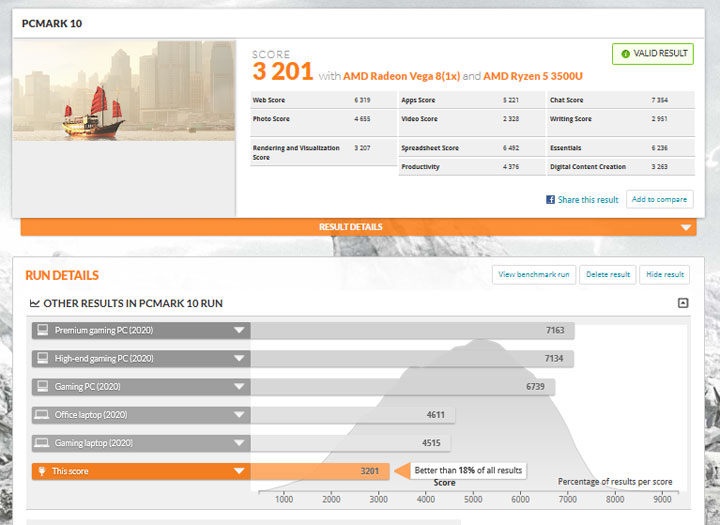The image size is (720, 525).
Task: Click the High-end gaming PC monitor icon
Action: point(42,358)
